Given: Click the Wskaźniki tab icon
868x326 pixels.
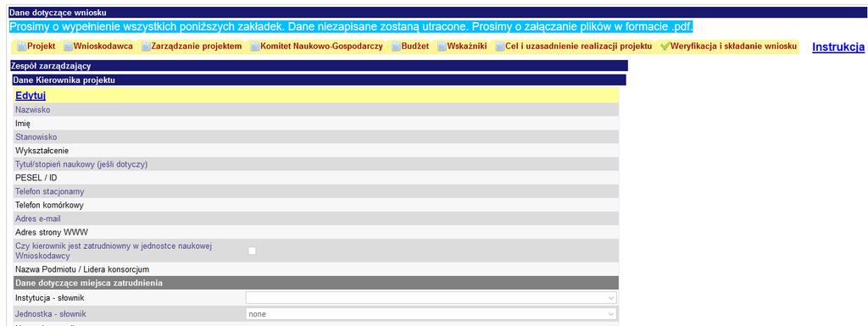Looking at the screenshot, I should coord(442,47).
